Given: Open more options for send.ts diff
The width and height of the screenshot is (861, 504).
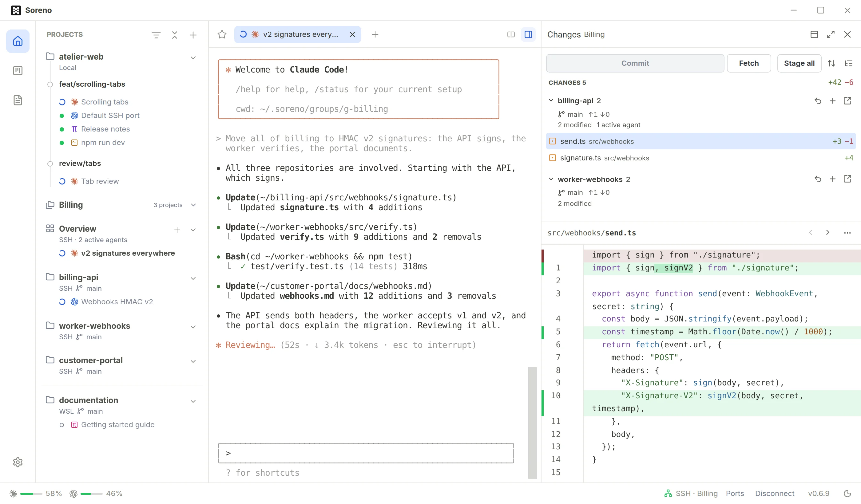Looking at the screenshot, I should [847, 233].
